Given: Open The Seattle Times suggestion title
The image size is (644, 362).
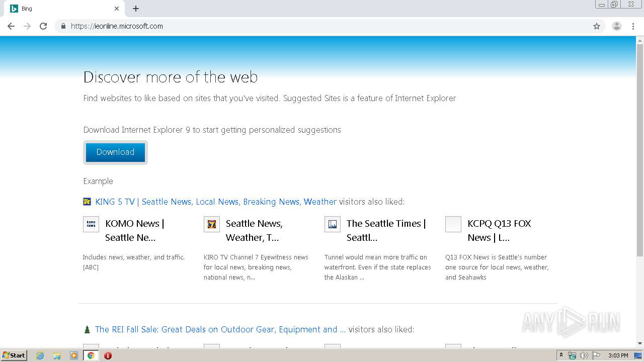Looking at the screenshot, I should (x=386, y=230).
